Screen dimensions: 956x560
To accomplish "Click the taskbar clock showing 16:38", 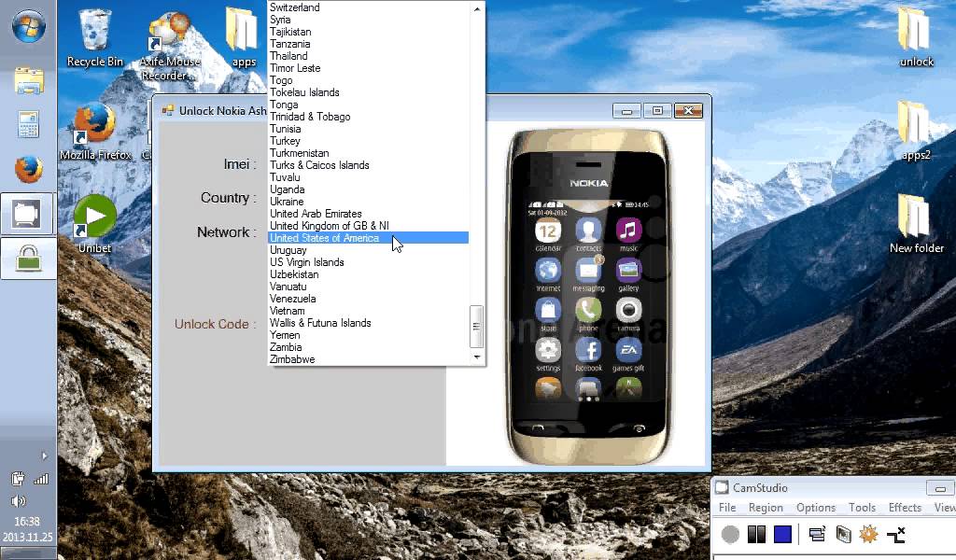I will (27, 522).
